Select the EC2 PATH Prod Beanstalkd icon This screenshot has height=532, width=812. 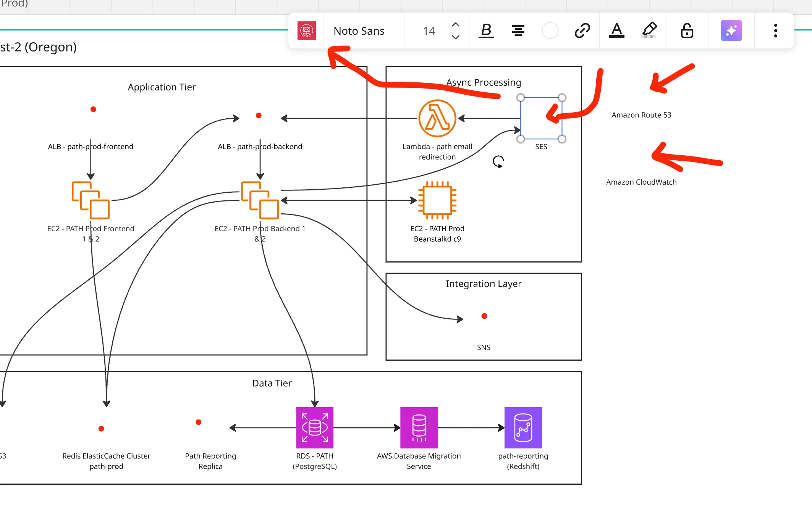point(437,200)
